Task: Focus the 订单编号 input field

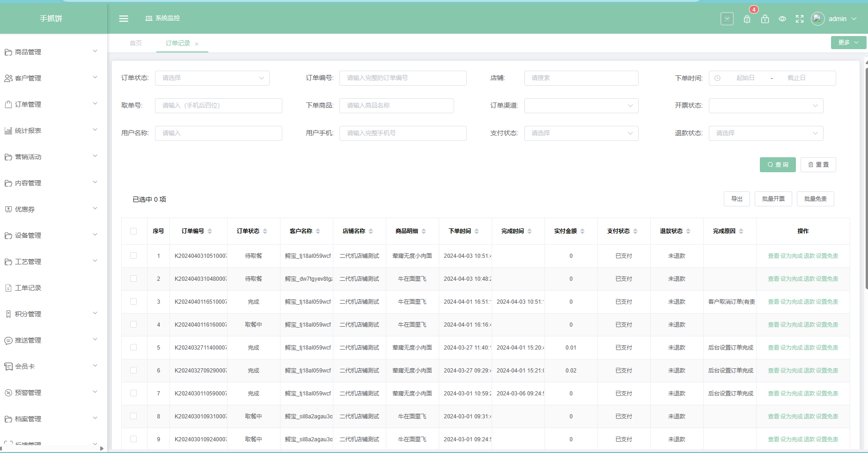Action: [x=403, y=78]
